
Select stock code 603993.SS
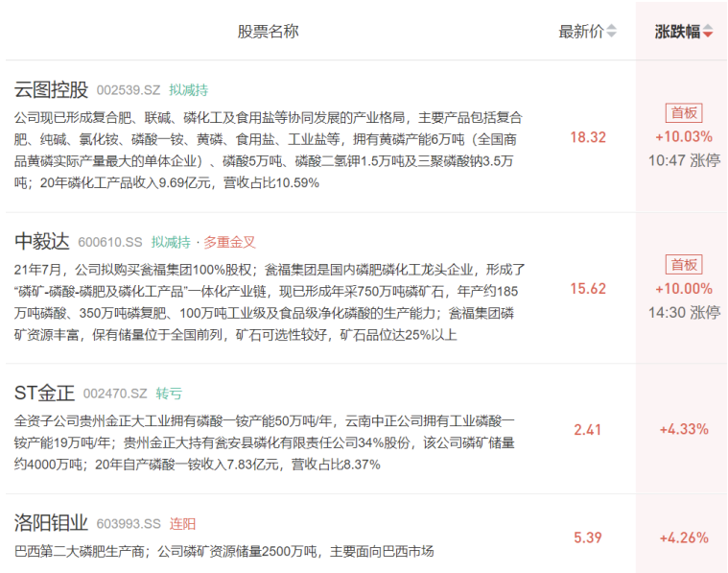pos(129,524)
